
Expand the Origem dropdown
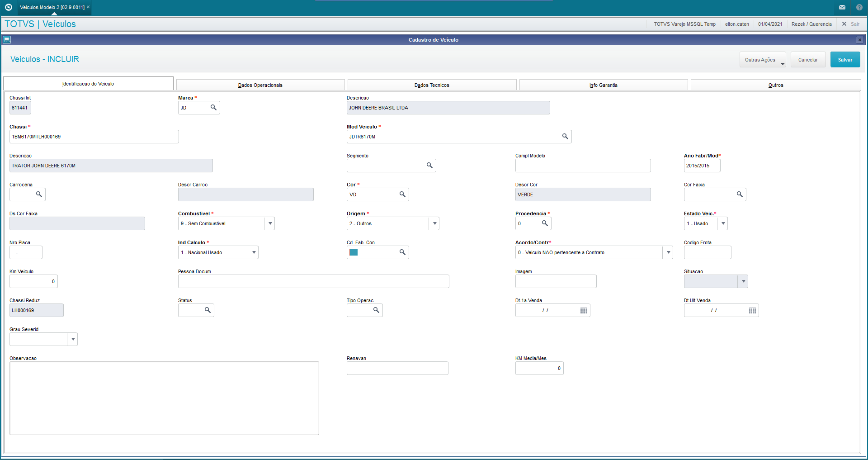434,223
